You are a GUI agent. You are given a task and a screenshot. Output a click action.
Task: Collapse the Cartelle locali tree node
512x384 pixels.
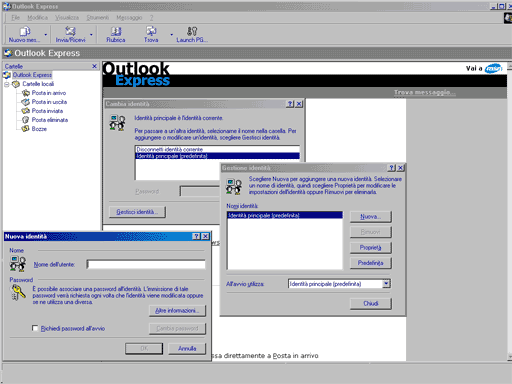[6, 84]
